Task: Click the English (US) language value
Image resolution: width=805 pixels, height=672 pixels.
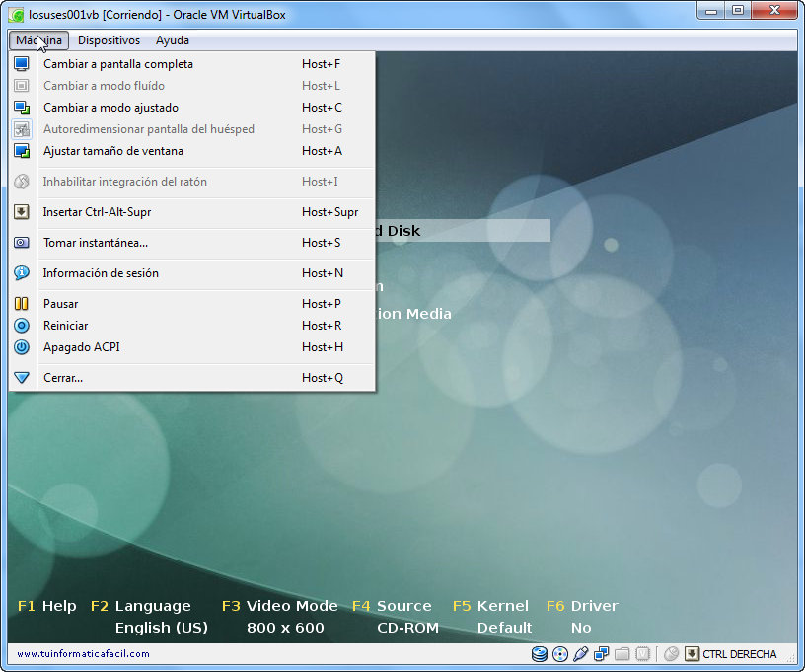Action: 161,628
